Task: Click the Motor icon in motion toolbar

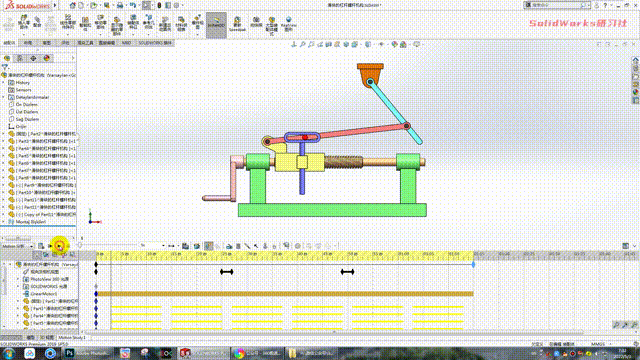Action: [x=229, y=246]
